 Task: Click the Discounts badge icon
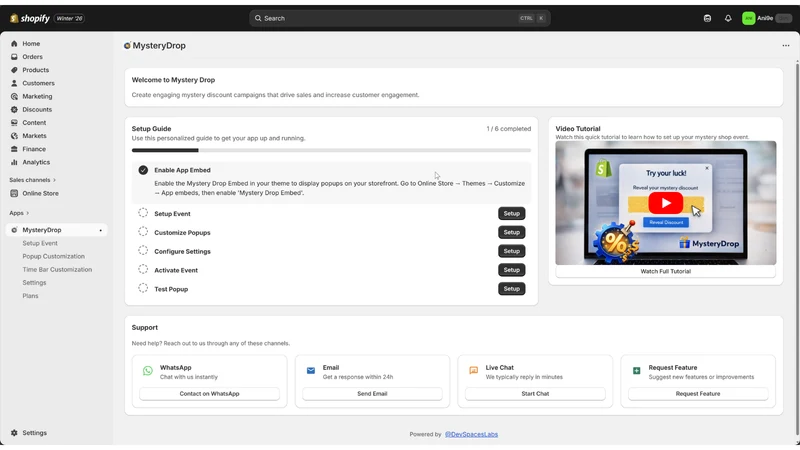click(14, 110)
